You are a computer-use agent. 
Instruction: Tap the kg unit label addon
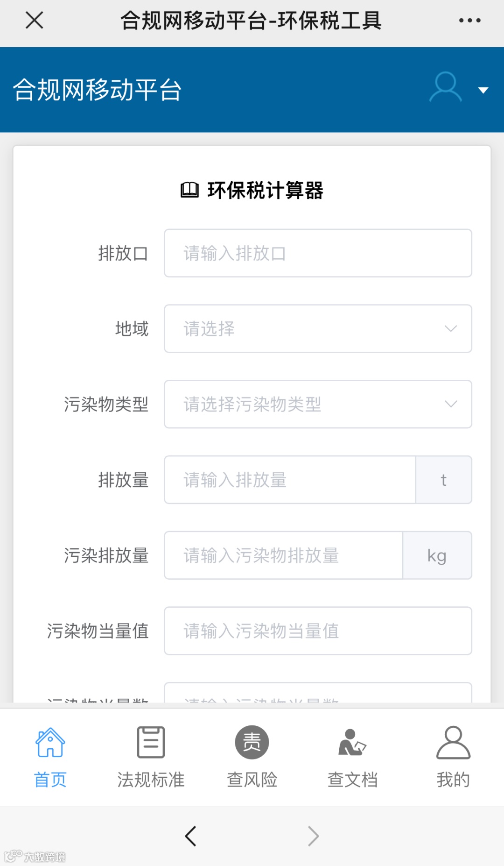pyautogui.click(x=437, y=556)
